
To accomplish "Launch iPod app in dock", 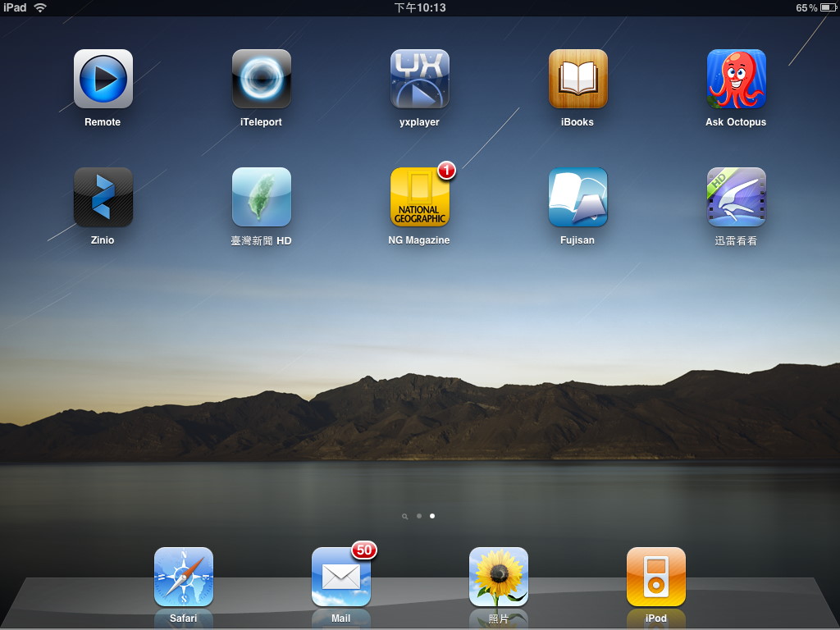I will (x=656, y=577).
